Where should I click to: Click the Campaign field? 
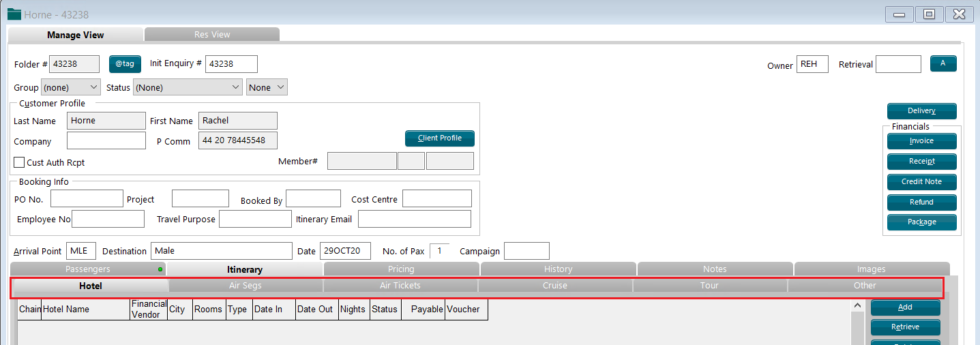click(526, 251)
